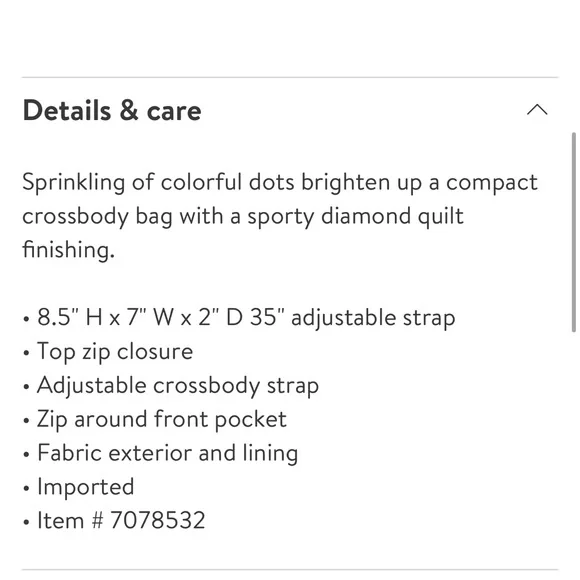Click the product description paragraph about colorful dots
Screen dimensions: 580x580
click(x=280, y=216)
